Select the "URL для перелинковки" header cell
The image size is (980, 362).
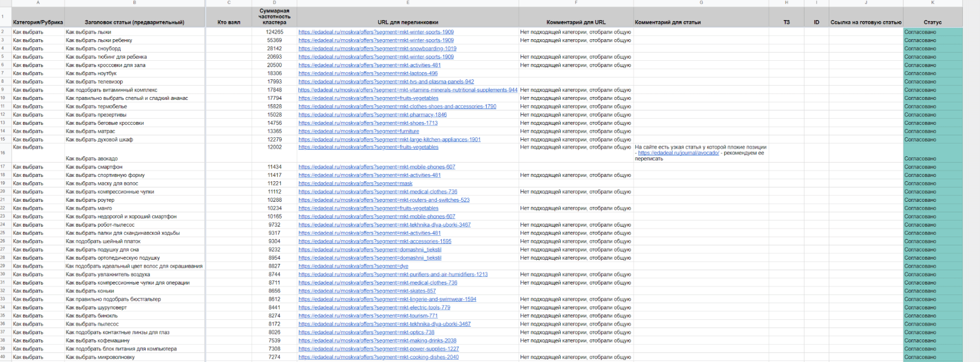click(x=407, y=22)
